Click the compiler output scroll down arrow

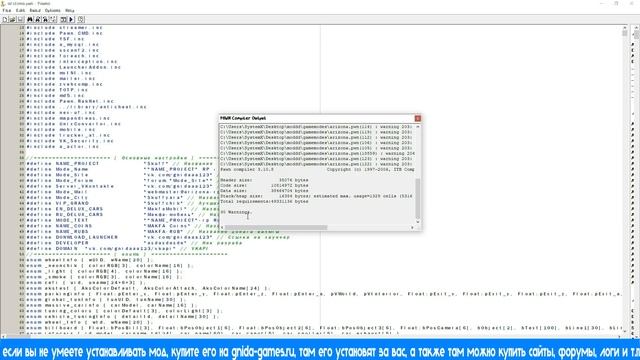pos(418,222)
